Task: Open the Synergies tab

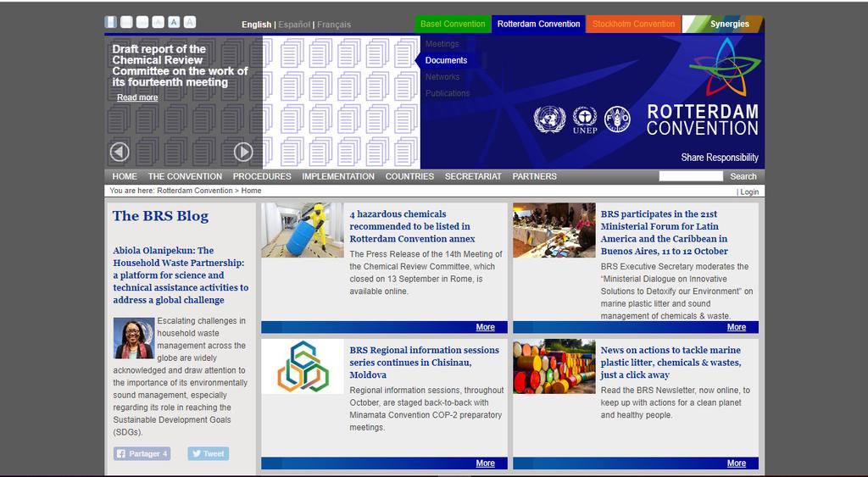Action: coord(723,24)
